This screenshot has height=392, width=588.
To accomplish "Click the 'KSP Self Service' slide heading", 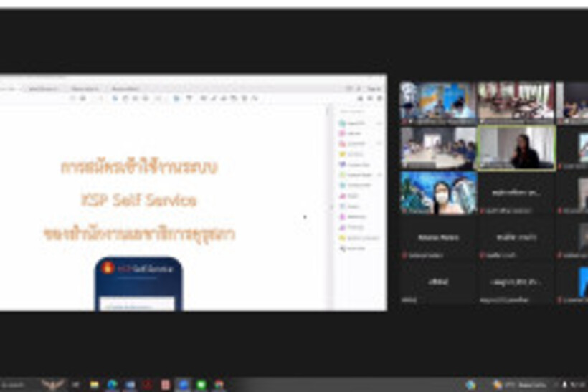I will tap(138, 200).
